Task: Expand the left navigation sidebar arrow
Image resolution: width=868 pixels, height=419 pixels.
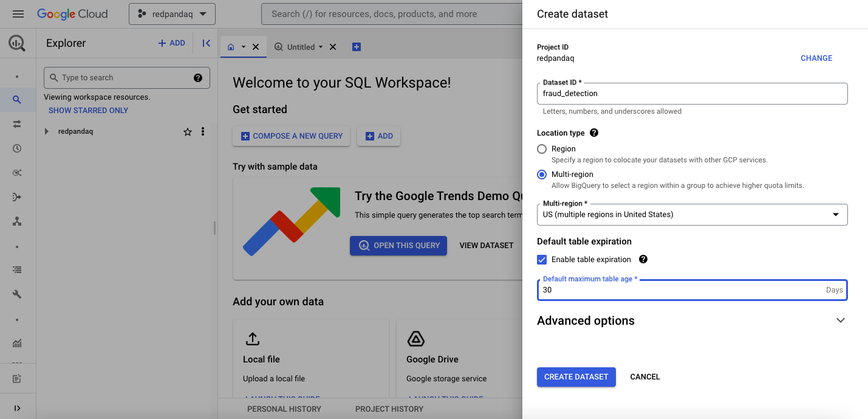Action: (17, 408)
